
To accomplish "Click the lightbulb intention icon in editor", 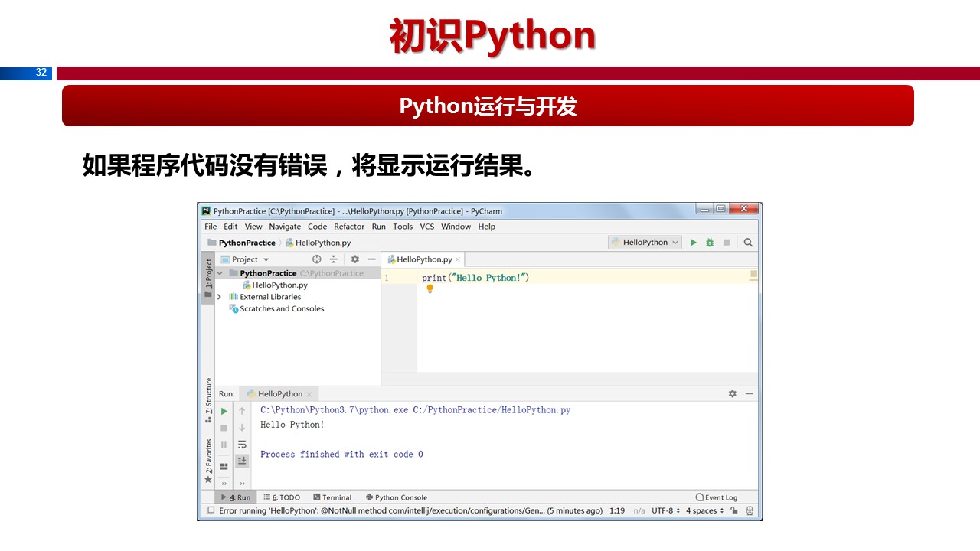I will coord(430,289).
